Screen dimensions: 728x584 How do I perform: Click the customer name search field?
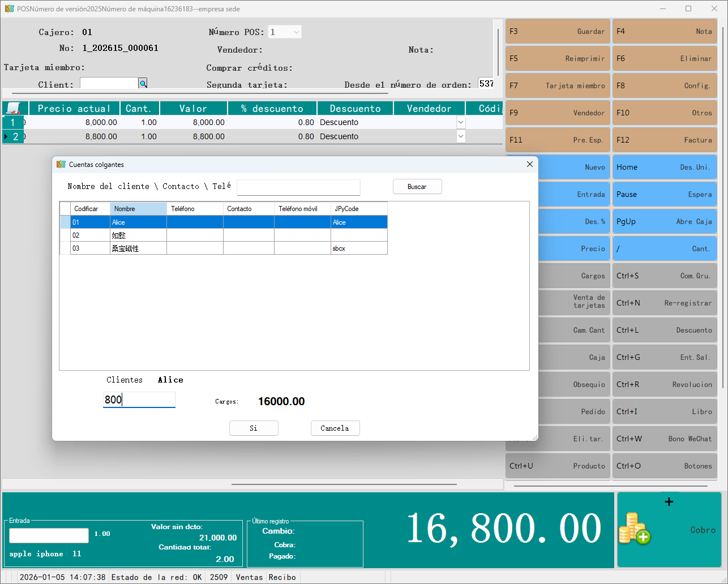(298, 187)
